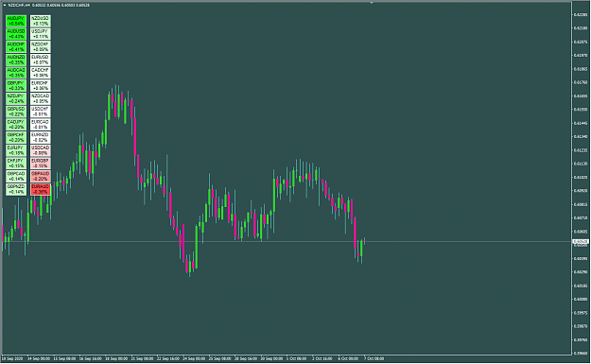Select the AUDUSD +0.43% tile
Viewport: 591px width, 364px height.
[x=16, y=34]
